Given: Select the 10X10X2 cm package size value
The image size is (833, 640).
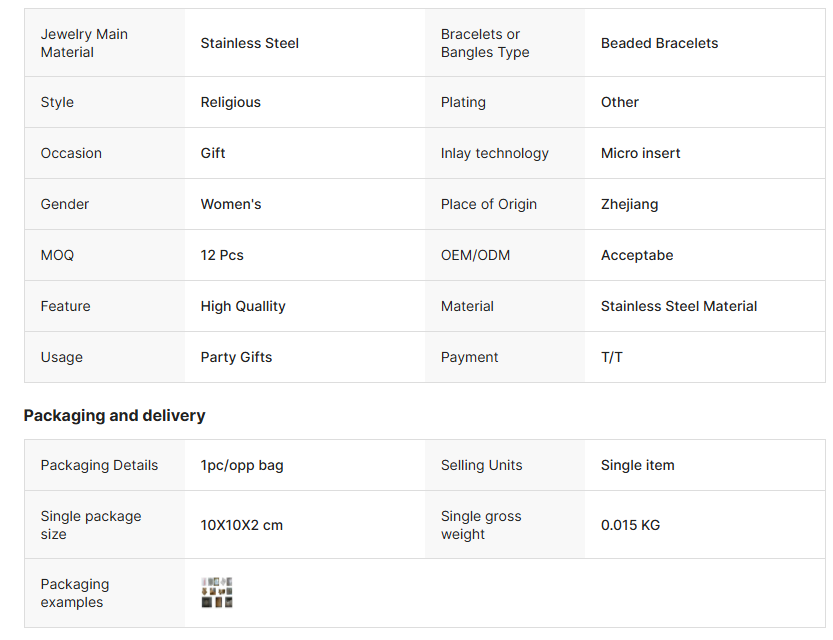Looking at the screenshot, I should click(241, 525).
